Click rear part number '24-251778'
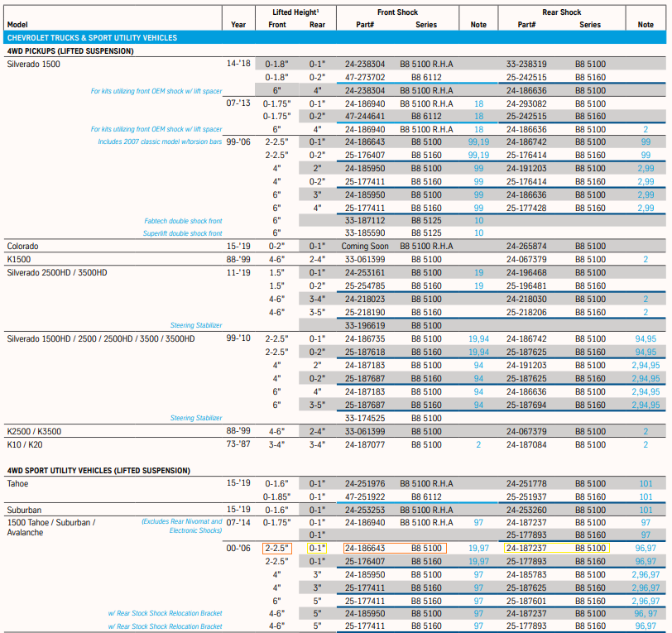 click(526, 484)
